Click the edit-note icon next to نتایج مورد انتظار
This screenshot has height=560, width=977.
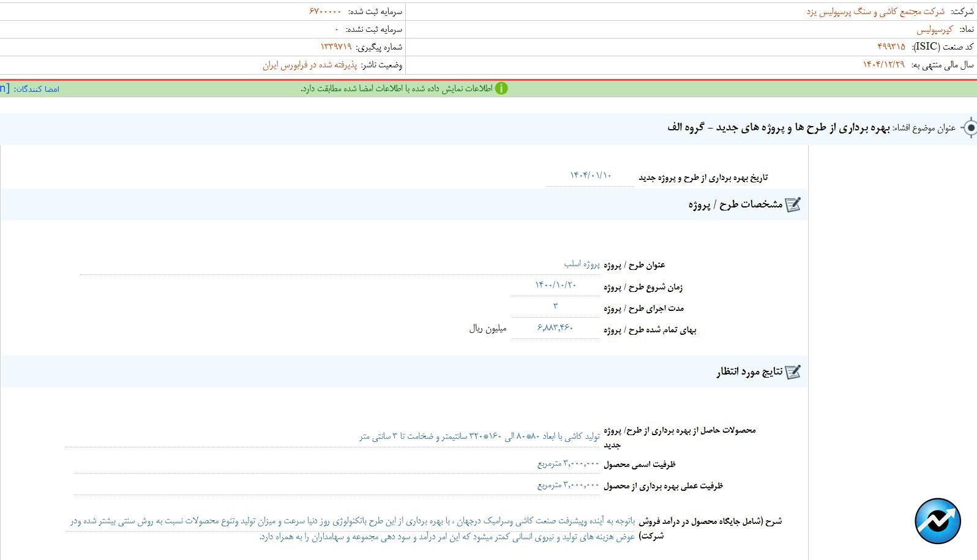coord(793,371)
